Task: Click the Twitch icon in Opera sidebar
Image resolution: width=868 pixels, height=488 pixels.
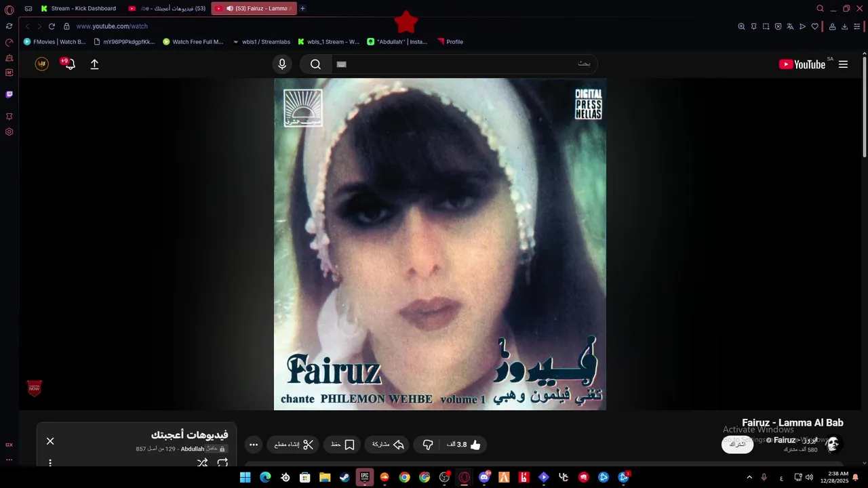Action: click(x=9, y=94)
